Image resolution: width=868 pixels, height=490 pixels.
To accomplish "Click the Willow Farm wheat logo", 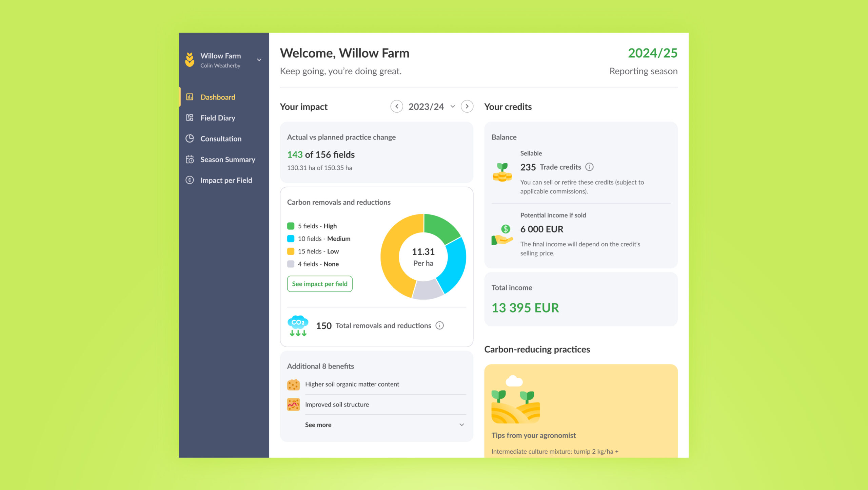I will click(190, 60).
